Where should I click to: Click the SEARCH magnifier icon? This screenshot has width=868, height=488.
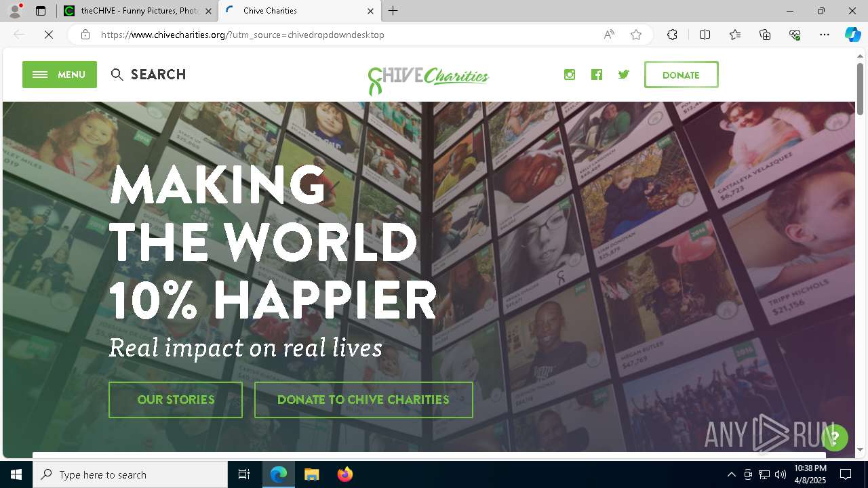[117, 75]
